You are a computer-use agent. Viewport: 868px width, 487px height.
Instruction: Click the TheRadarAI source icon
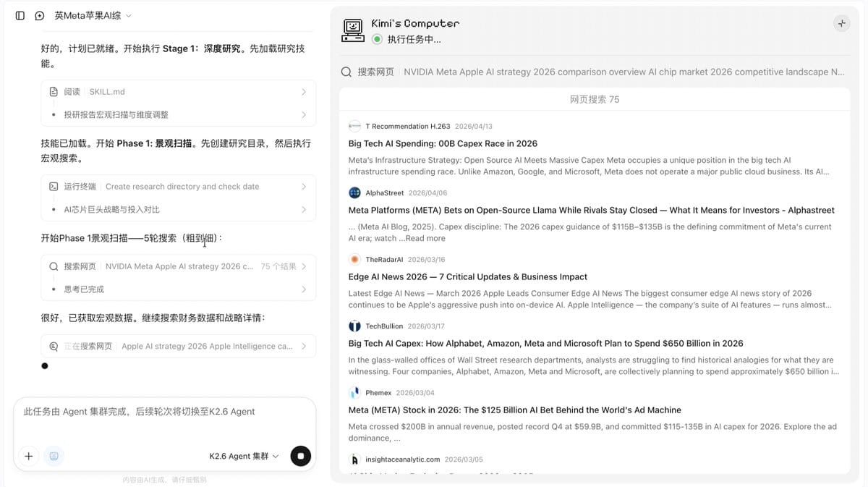point(354,259)
